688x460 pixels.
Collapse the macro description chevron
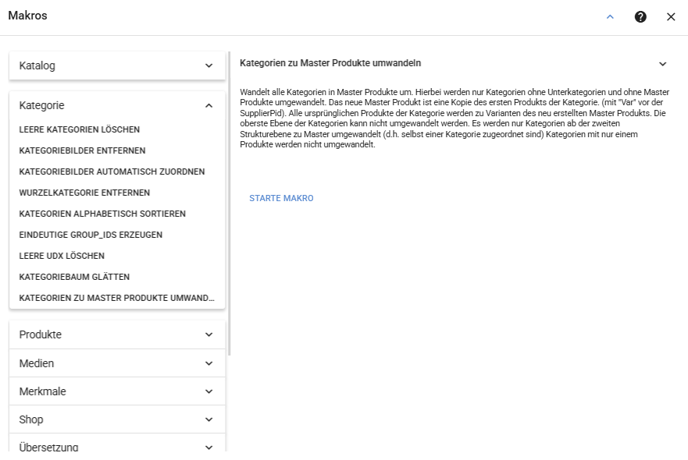(x=663, y=64)
